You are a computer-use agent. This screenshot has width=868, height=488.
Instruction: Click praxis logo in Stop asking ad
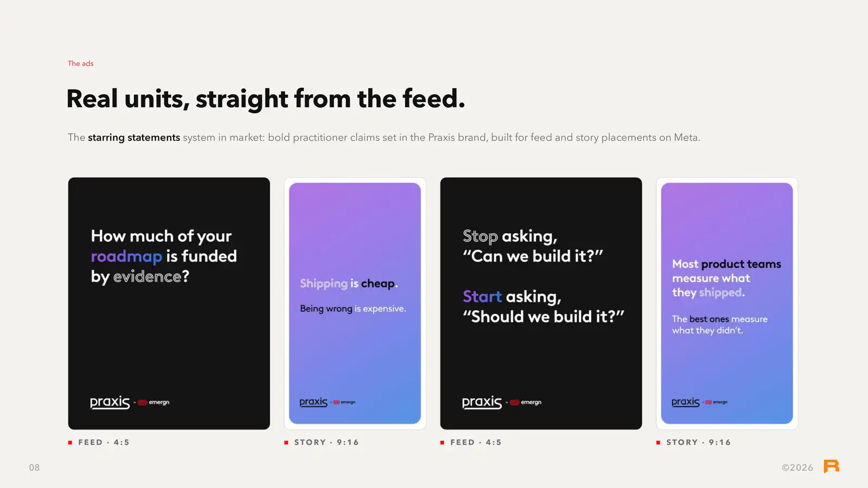(482, 402)
